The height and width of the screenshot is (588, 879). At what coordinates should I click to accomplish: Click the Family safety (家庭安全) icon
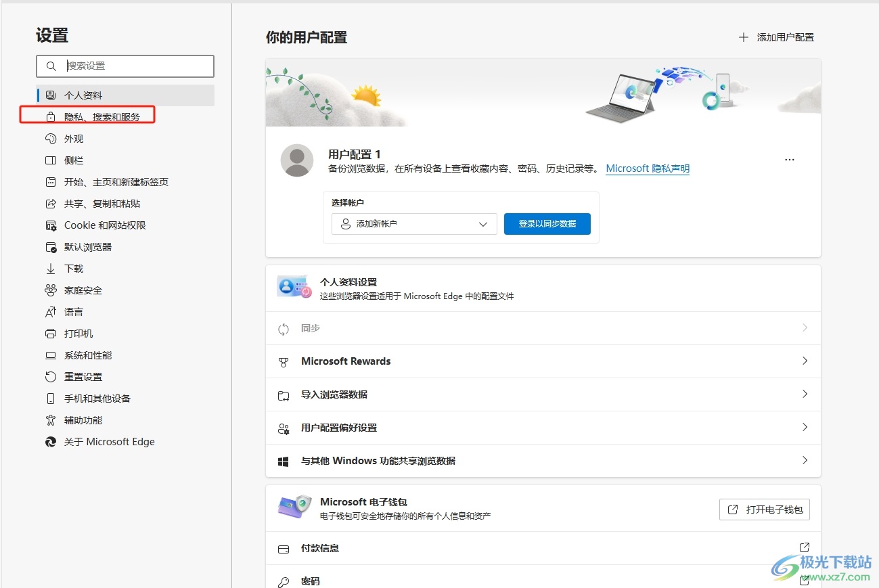(x=50, y=290)
